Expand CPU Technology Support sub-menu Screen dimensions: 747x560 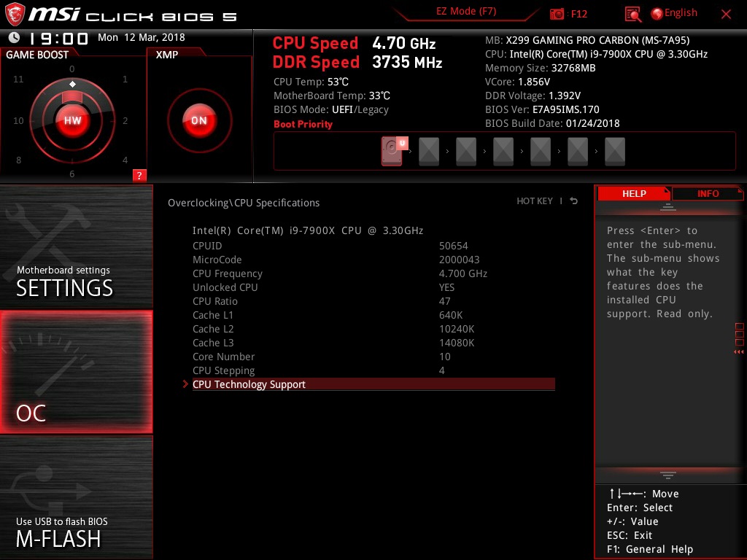tap(373, 384)
